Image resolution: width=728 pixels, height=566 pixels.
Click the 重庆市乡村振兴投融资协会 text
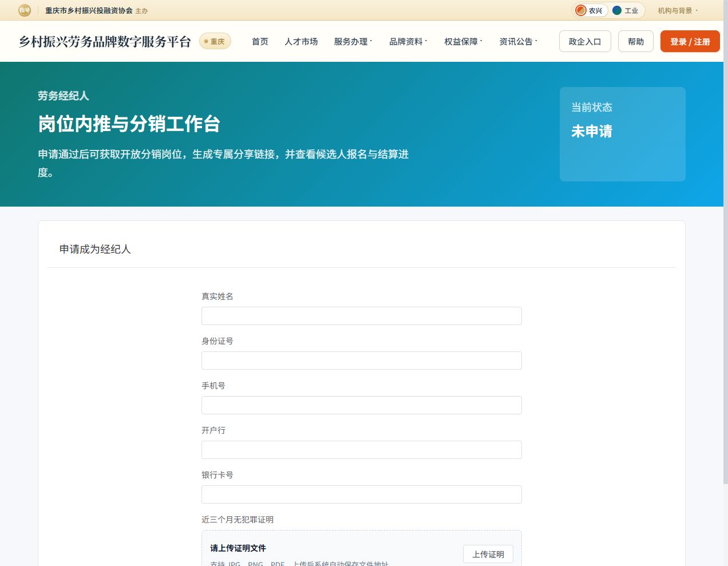(89, 10)
